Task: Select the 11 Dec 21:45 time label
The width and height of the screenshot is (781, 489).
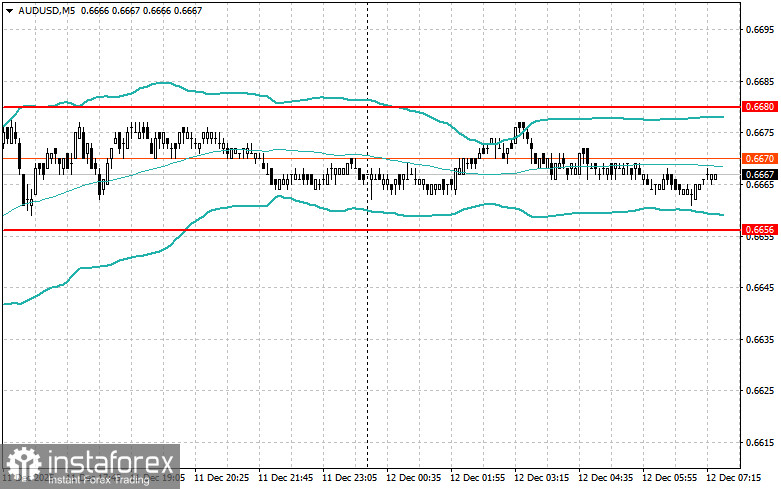Action: [286, 478]
